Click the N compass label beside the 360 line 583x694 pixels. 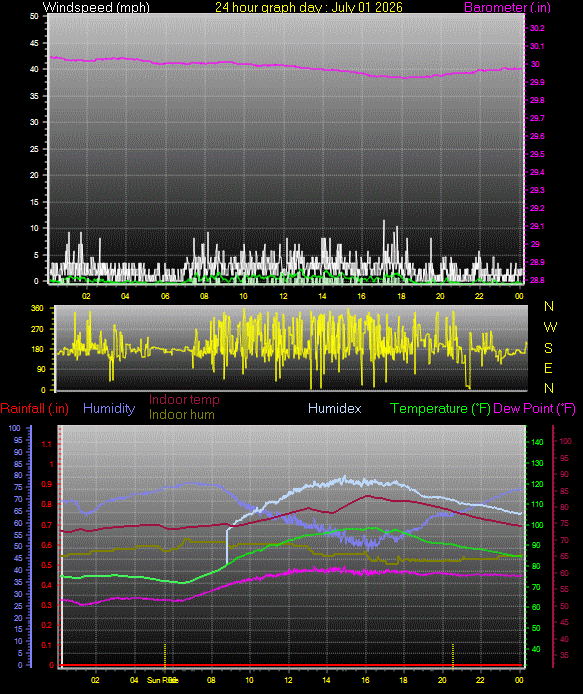pos(549,306)
